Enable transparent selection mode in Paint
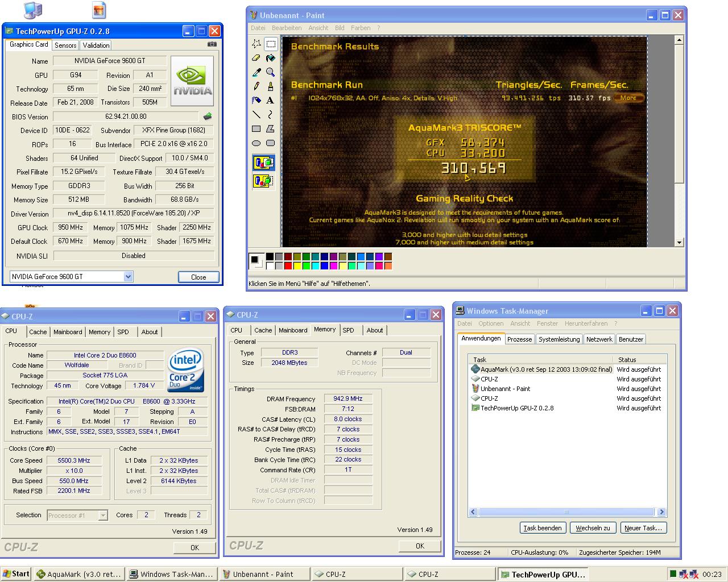 [263, 181]
